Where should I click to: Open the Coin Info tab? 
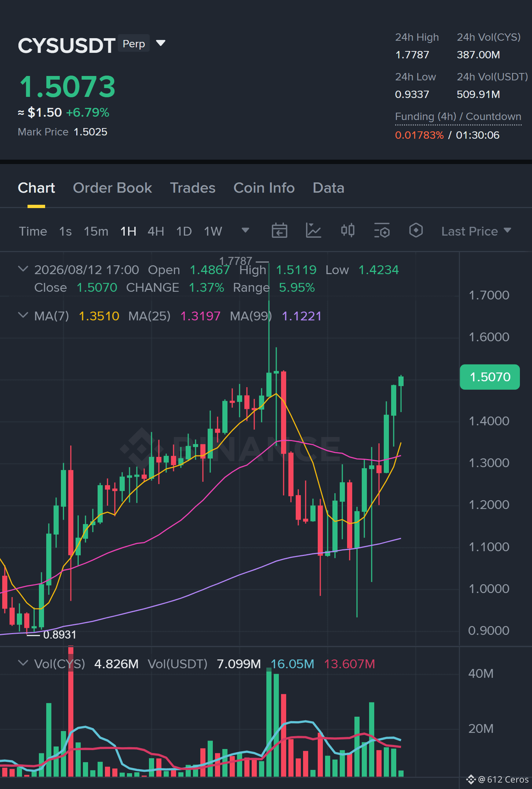tap(264, 188)
